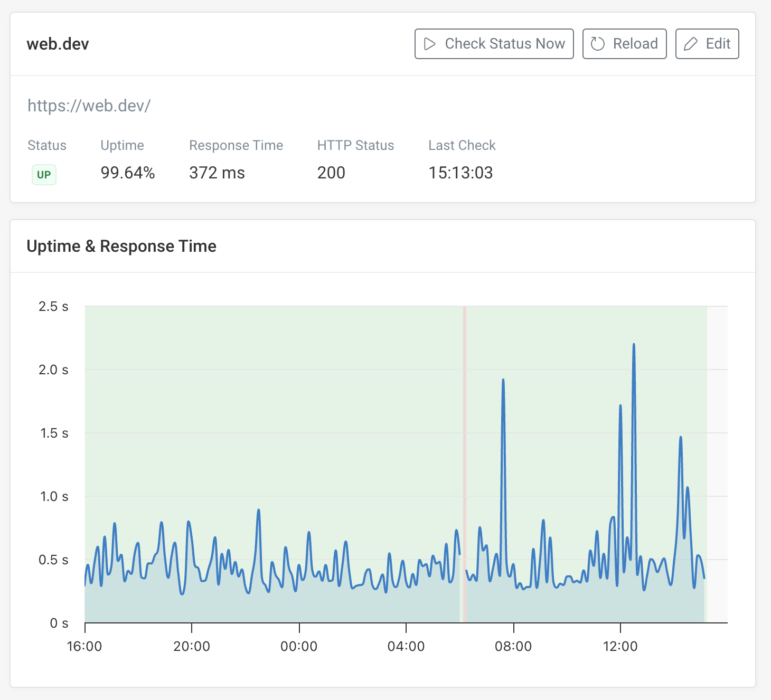Click the Check Status Now button
This screenshot has height=700, width=771.
[494, 44]
